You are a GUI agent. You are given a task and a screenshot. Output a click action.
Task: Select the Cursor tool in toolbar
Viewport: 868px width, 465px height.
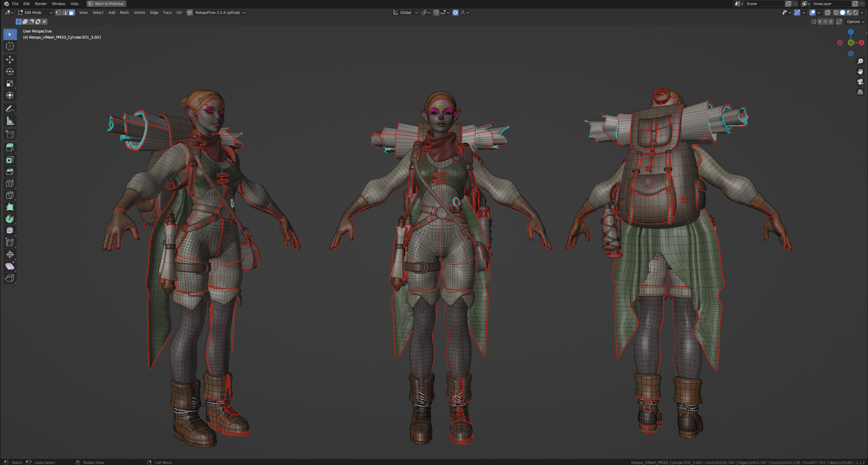point(9,46)
